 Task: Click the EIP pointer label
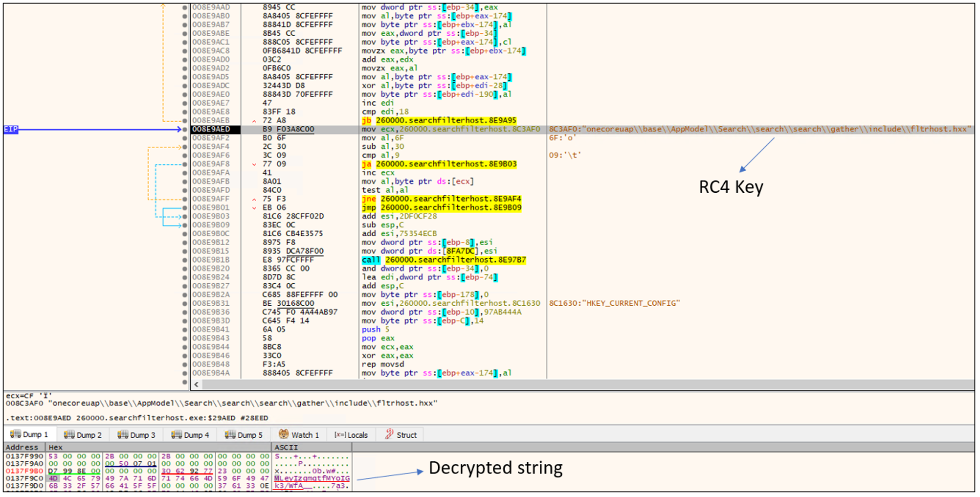[11, 129]
